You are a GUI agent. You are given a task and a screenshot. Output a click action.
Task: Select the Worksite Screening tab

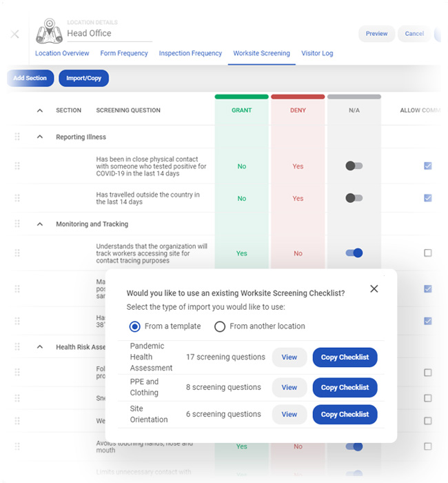pyautogui.click(x=261, y=53)
